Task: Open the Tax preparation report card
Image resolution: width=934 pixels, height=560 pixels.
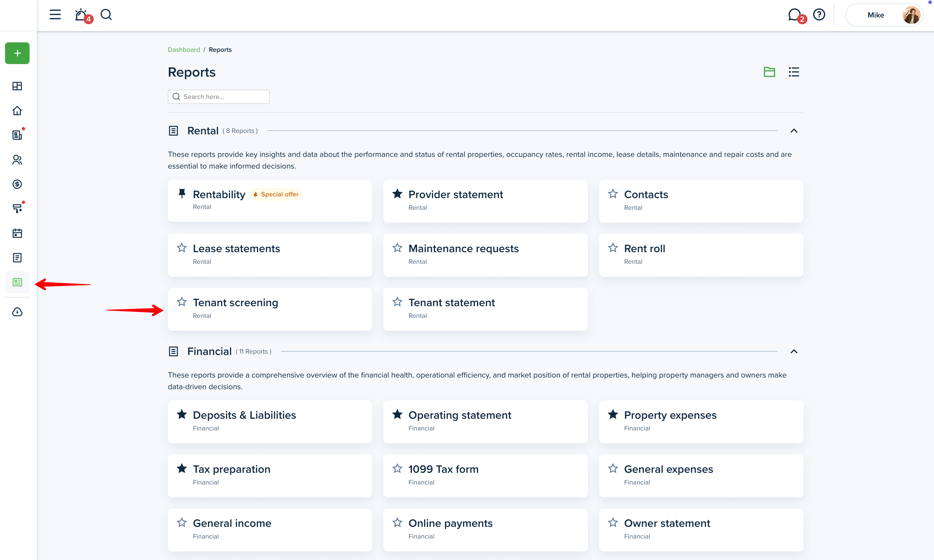Action: coord(270,476)
